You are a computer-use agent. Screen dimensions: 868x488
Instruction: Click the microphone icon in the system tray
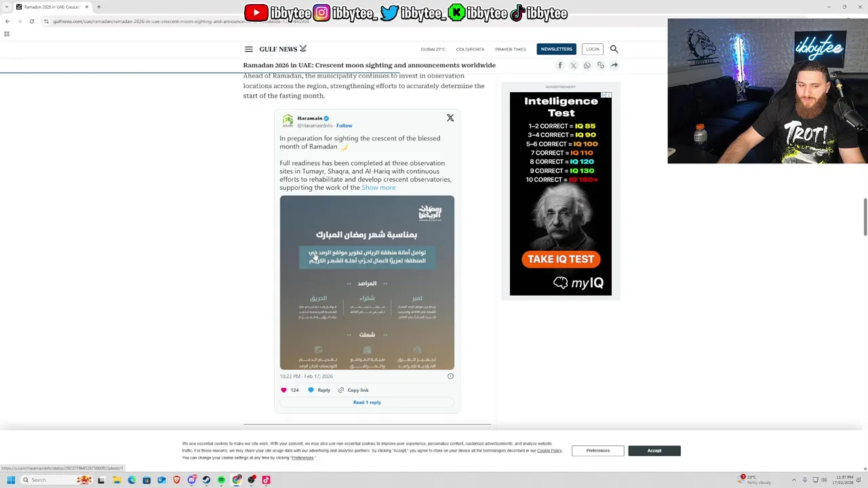805,480
